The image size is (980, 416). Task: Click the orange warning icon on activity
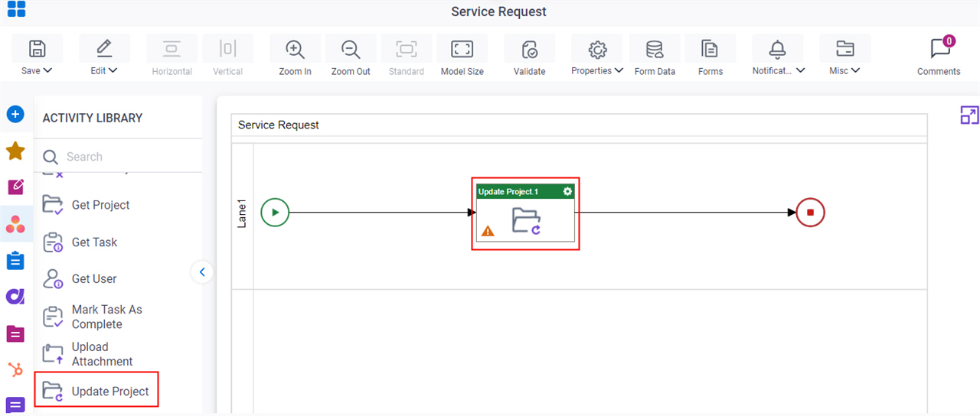[x=488, y=230]
